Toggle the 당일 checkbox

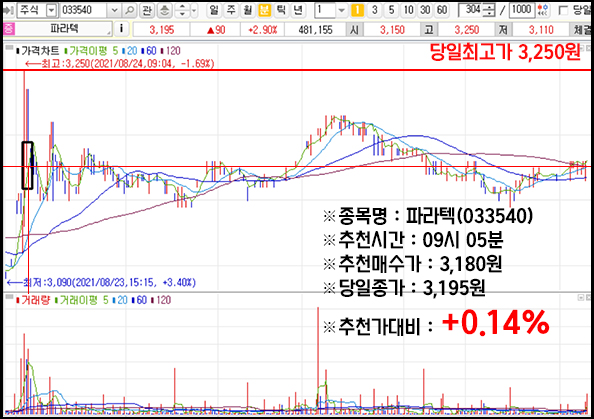[x=563, y=10]
